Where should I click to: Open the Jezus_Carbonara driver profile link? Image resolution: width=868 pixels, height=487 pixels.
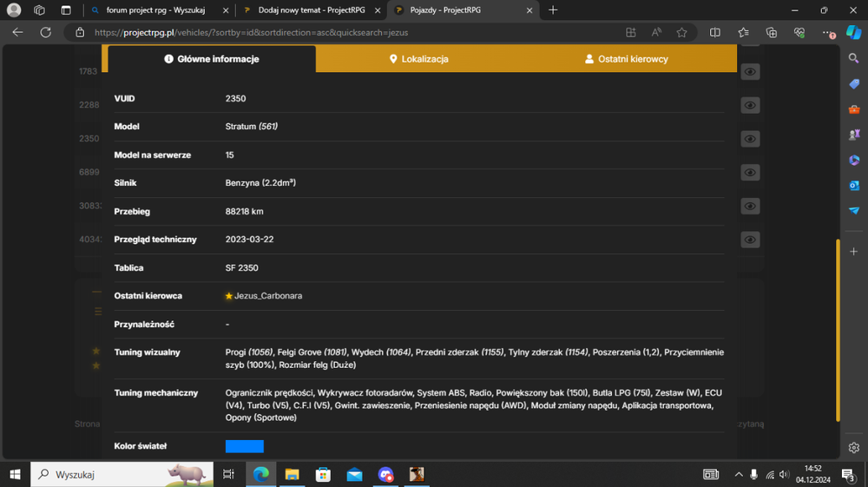click(268, 295)
